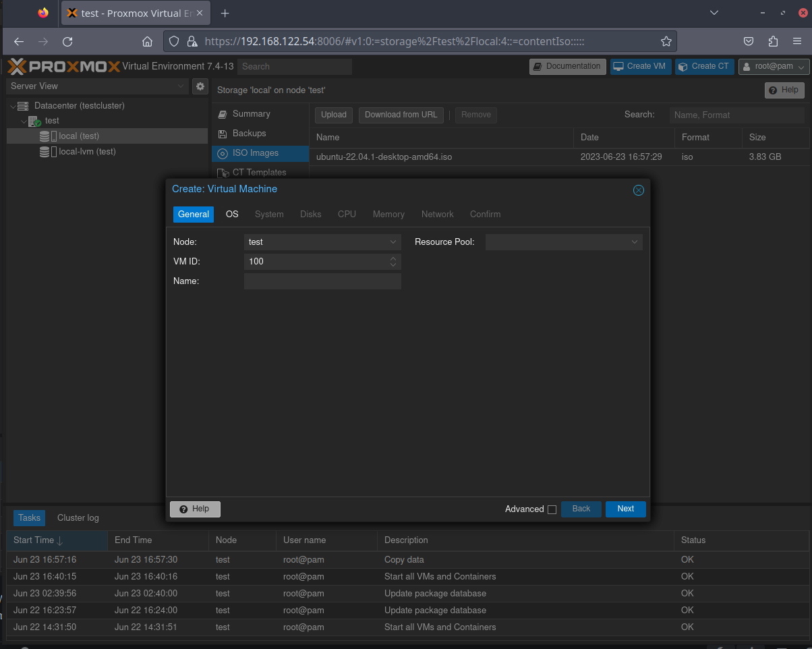The width and height of the screenshot is (812, 649).
Task: Click the test node icon in tree
Action: click(34, 121)
